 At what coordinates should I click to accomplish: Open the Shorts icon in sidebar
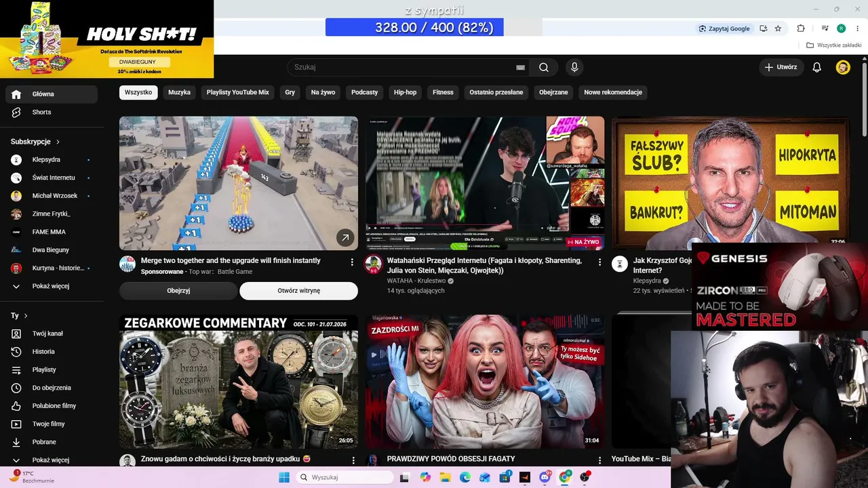coord(16,112)
